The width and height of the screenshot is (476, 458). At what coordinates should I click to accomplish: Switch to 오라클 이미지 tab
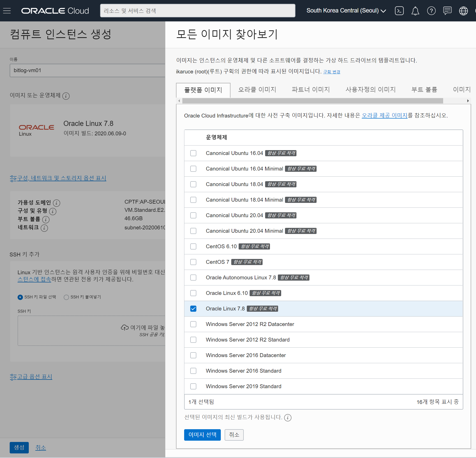coord(257,89)
